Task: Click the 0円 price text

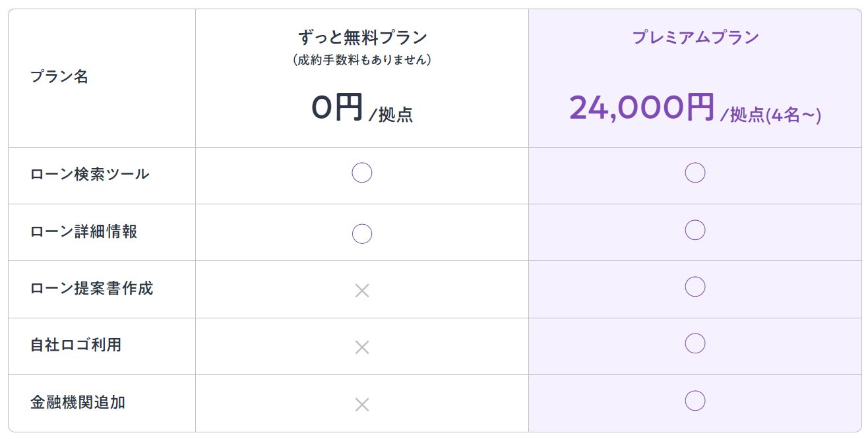Action: 338,107
